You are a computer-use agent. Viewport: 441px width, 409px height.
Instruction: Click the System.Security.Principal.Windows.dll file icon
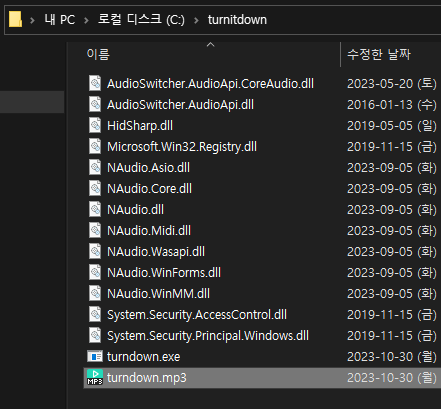(x=95, y=335)
